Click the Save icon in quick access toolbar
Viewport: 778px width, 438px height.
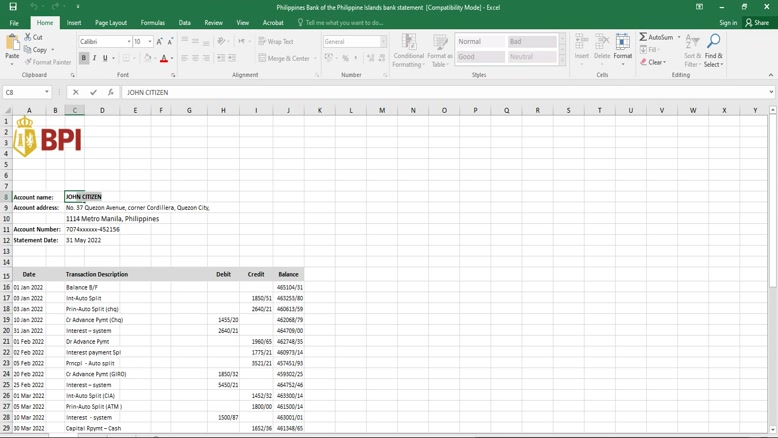pyautogui.click(x=13, y=6)
